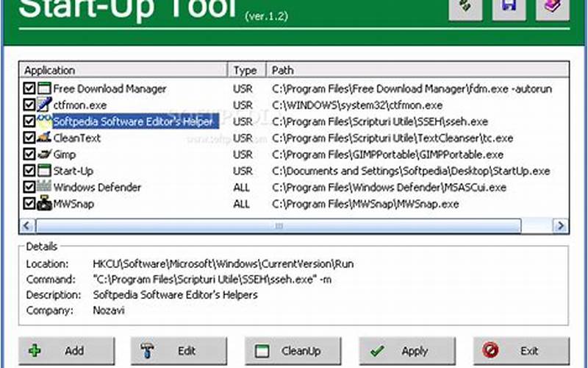Select the ctfmon.exe entry name
Screen dimensions: 588x368
[79, 105]
